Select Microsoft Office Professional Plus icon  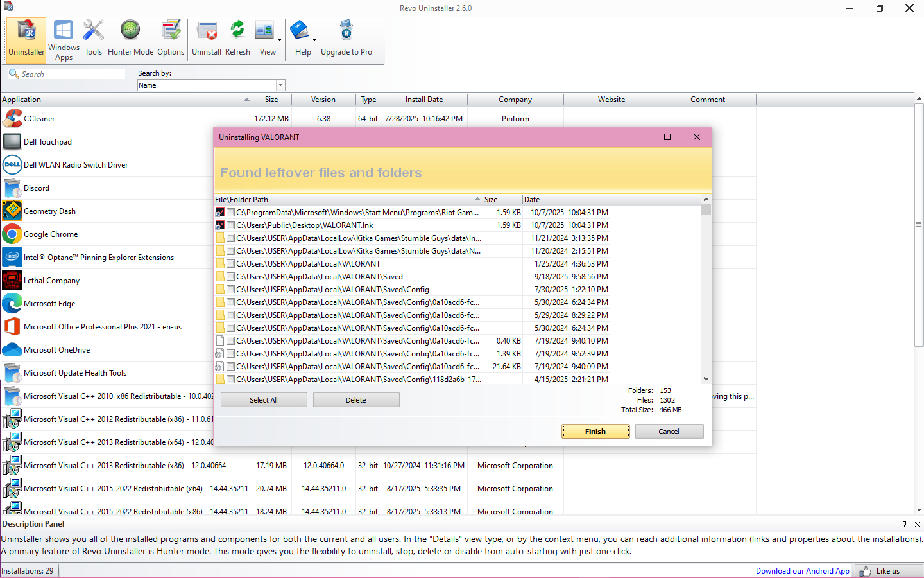tap(12, 327)
